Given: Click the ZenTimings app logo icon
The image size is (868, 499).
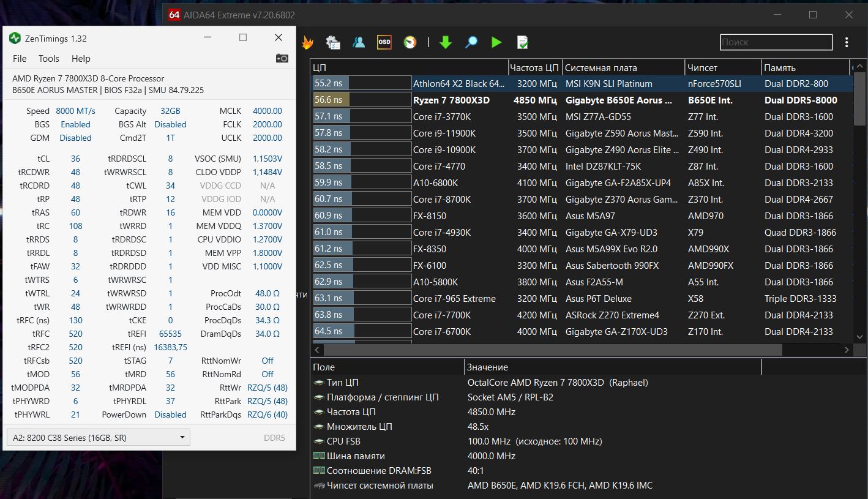Looking at the screenshot, I should [15, 38].
